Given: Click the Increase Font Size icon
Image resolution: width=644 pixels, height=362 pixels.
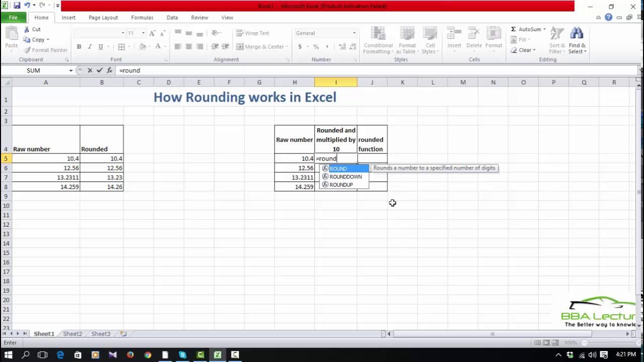Looking at the screenshot, I should (152, 33).
